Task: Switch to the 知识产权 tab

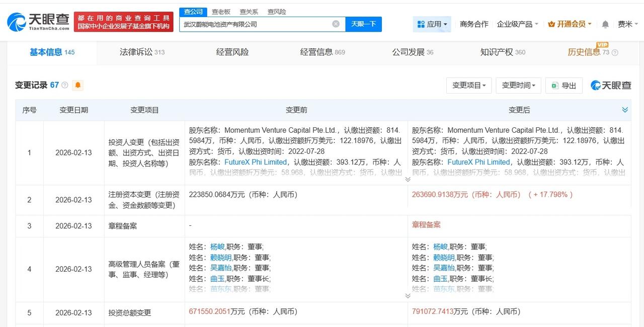Action: pos(502,52)
